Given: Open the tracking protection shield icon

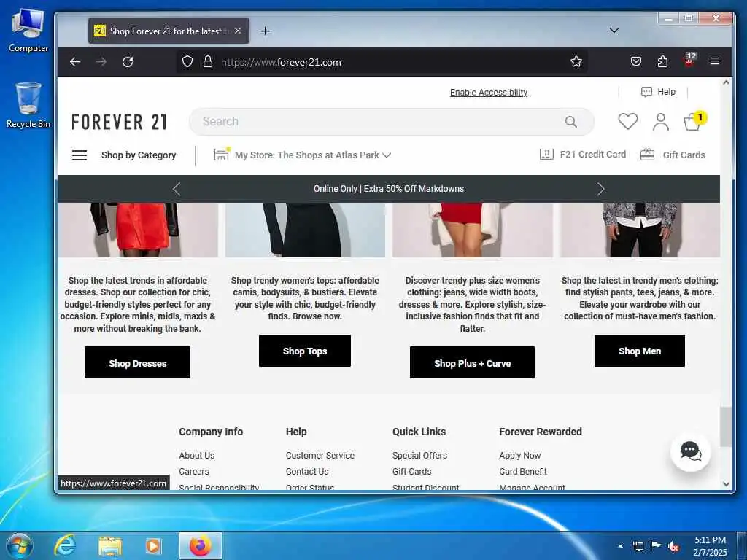Looking at the screenshot, I should (x=187, y=62).
